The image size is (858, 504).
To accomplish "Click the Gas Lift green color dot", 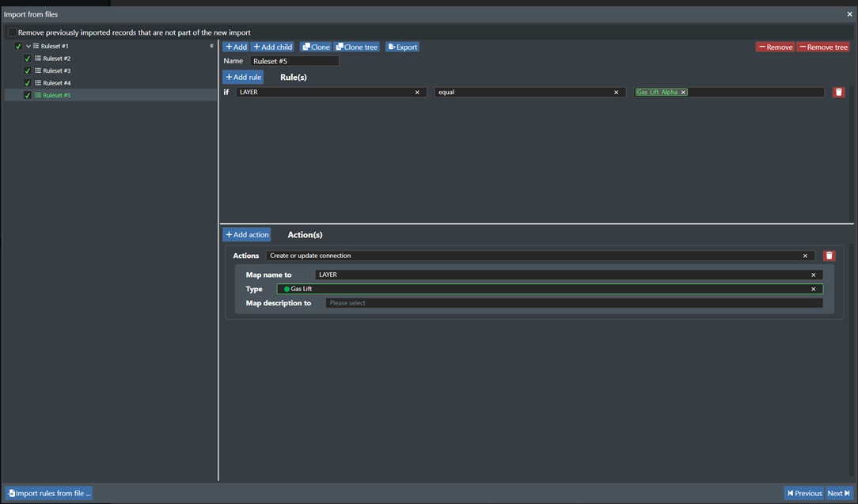I will [287, 289].
